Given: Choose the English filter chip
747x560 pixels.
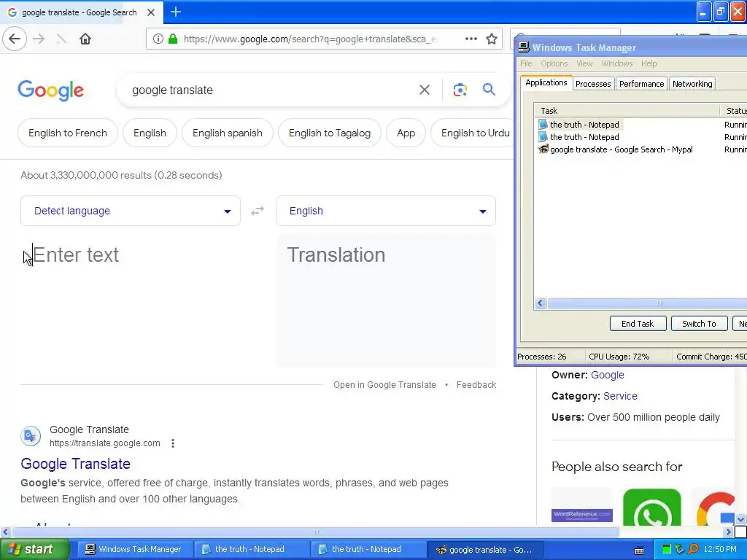Looking at the screenshot, I should click(x=150, y=133).
